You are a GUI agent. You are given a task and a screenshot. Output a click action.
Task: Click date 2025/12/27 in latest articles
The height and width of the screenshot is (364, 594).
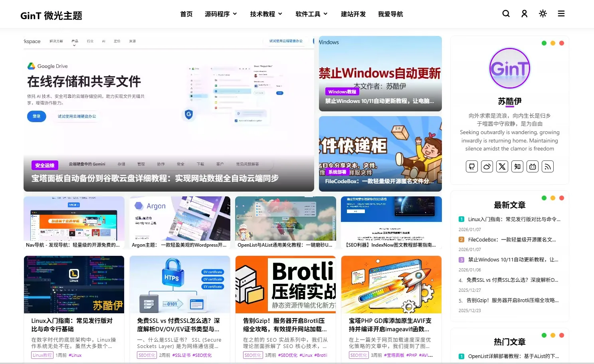470,290
